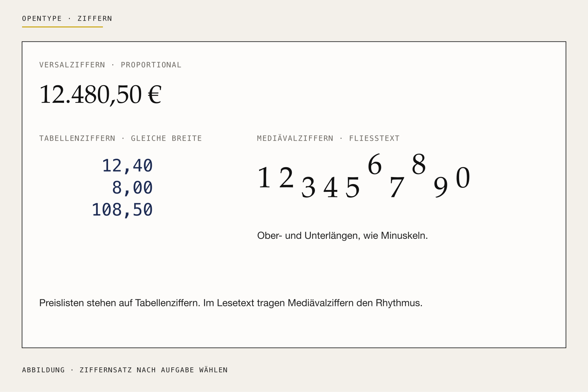Click the oldstyle digit 3
588x392 pixels.
pyautogui.click(x=308, y=188)
